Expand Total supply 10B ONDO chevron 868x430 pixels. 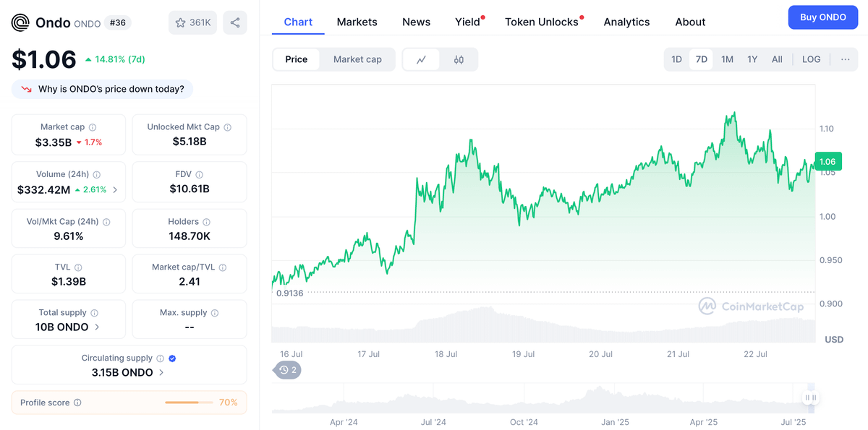coord(97,327)
